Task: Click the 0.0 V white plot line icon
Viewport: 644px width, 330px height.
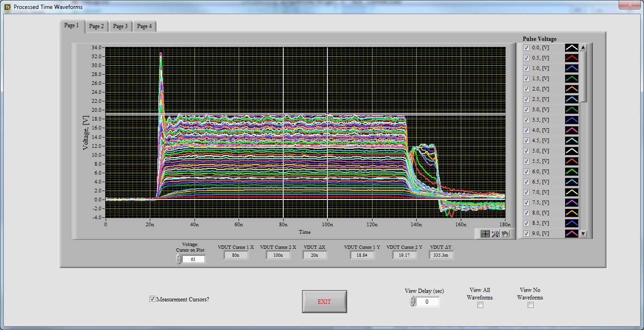Action: (x=571, y=47)
